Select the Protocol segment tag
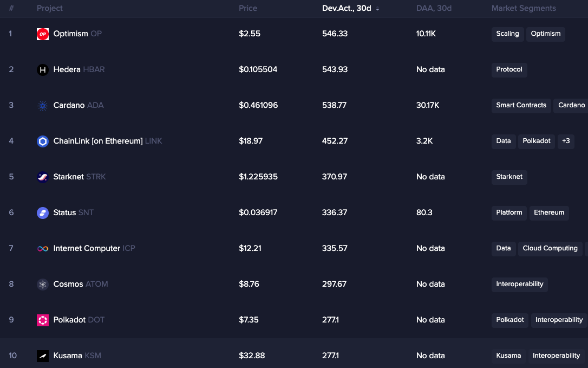 [509, 69]
